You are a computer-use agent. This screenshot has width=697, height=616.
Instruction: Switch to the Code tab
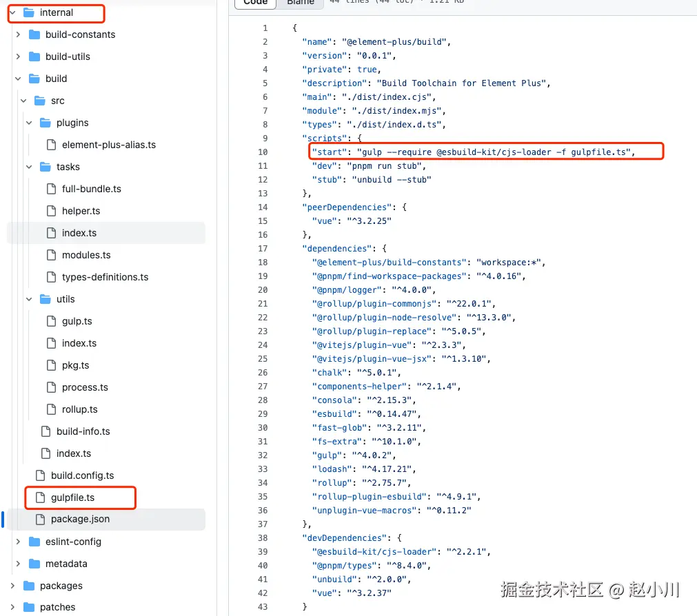pos(256,3)
